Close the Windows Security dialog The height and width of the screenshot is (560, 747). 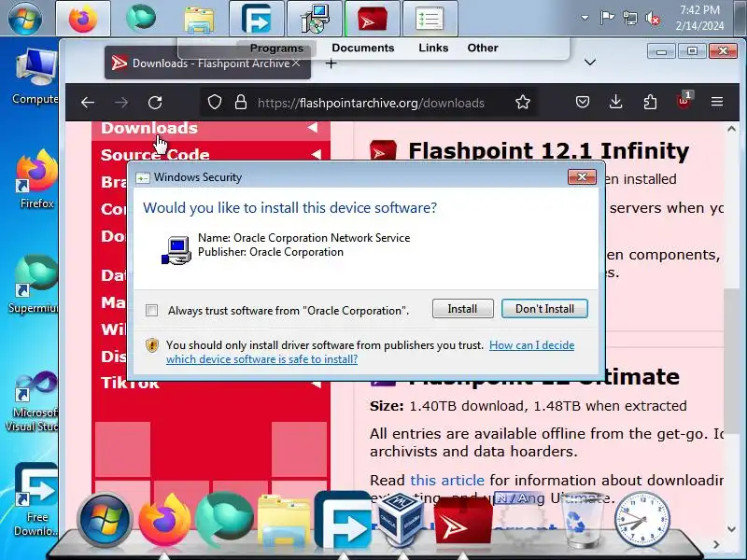tap(582, 177)
